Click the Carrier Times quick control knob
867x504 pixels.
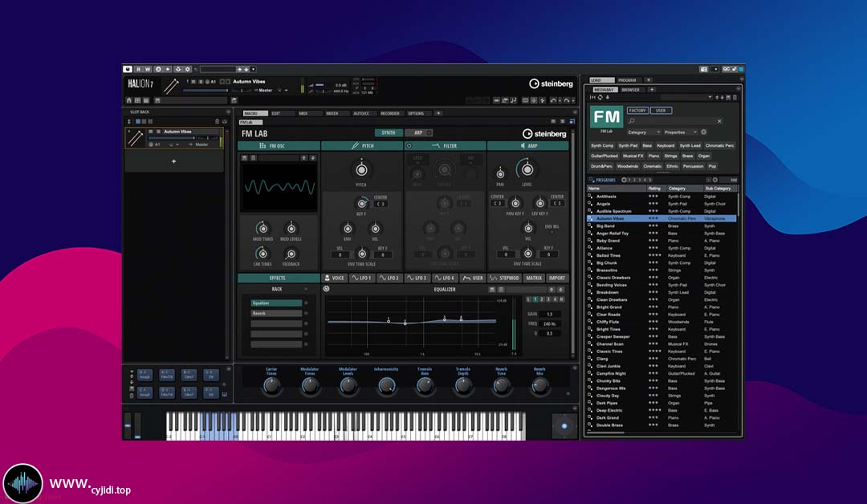271,385
